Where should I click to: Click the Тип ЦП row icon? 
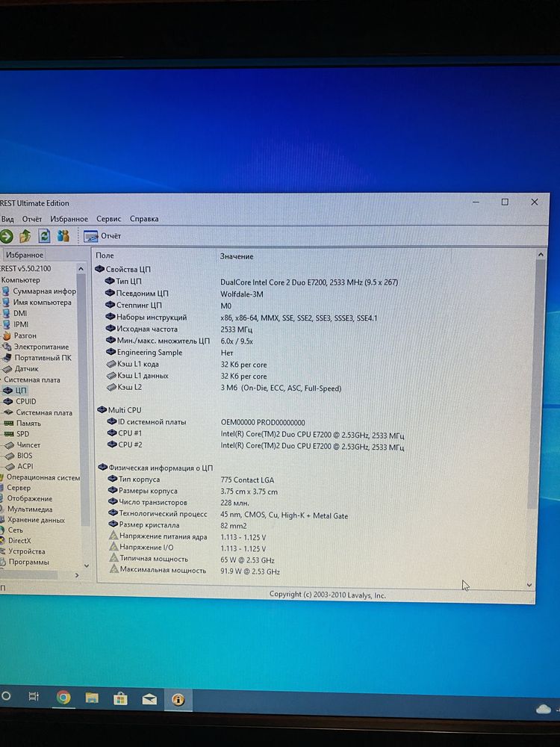[x=110, y=281]
